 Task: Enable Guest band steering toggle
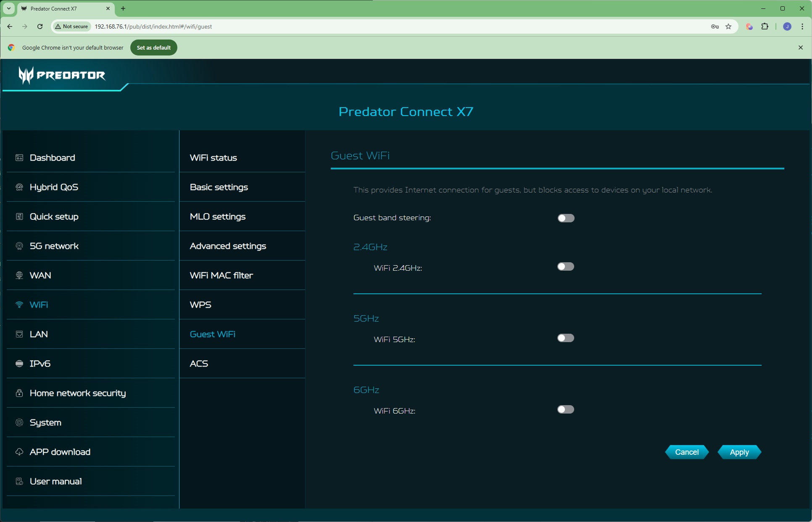(x=566, y=218)
